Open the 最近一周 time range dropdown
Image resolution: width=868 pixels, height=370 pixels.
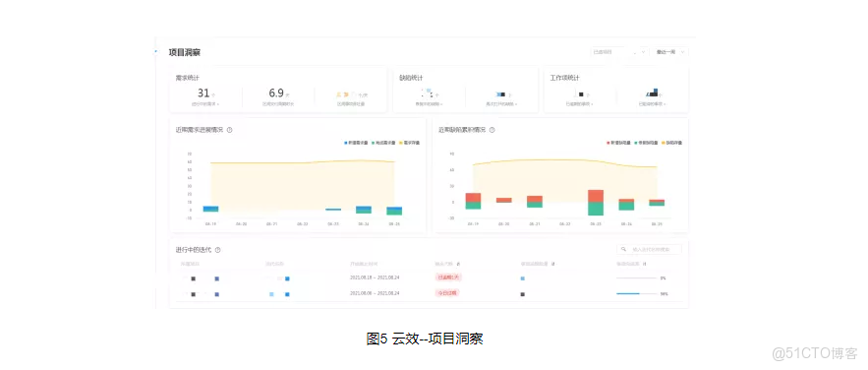point(669,52)
